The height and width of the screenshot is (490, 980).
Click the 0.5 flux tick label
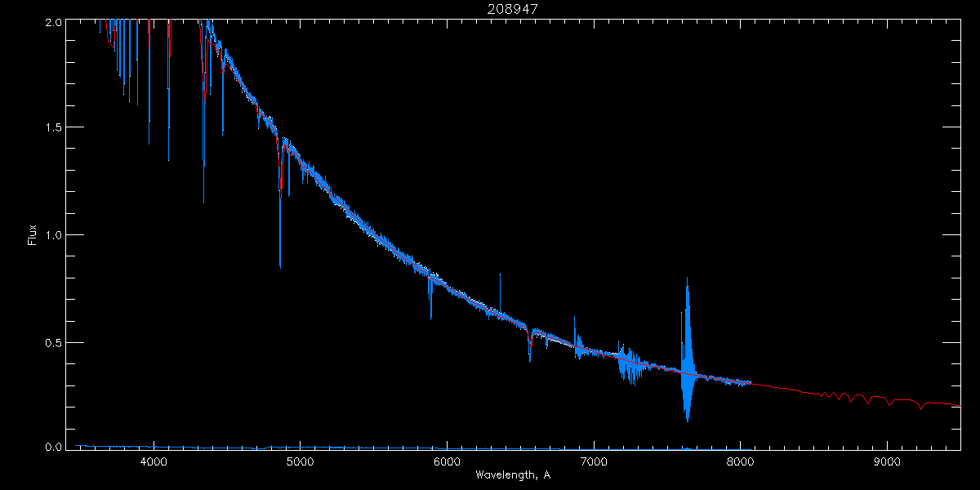coord(52,342)
